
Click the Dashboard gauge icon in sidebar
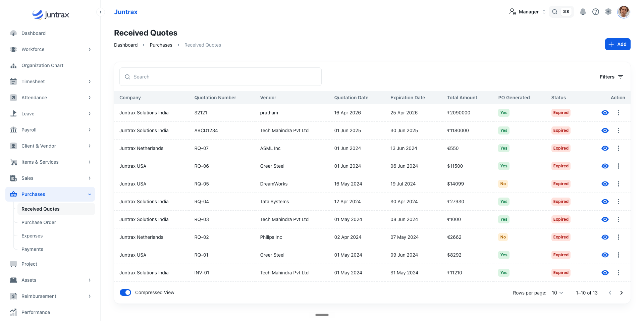13,33
